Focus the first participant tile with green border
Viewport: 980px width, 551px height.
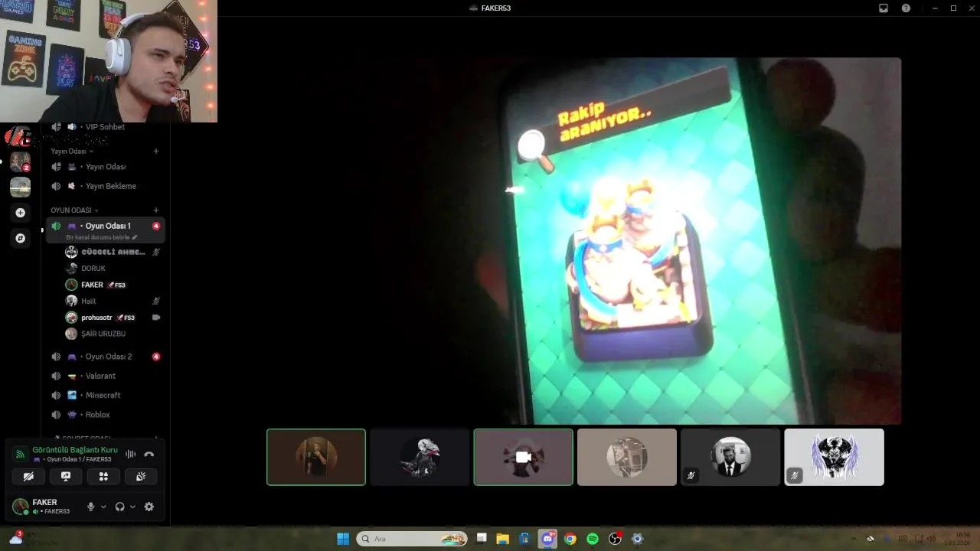tap(316, 457)
